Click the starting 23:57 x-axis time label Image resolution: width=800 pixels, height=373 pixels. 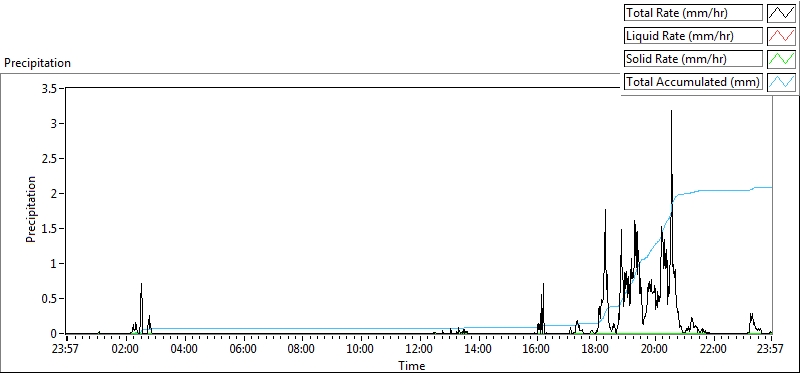66,349
